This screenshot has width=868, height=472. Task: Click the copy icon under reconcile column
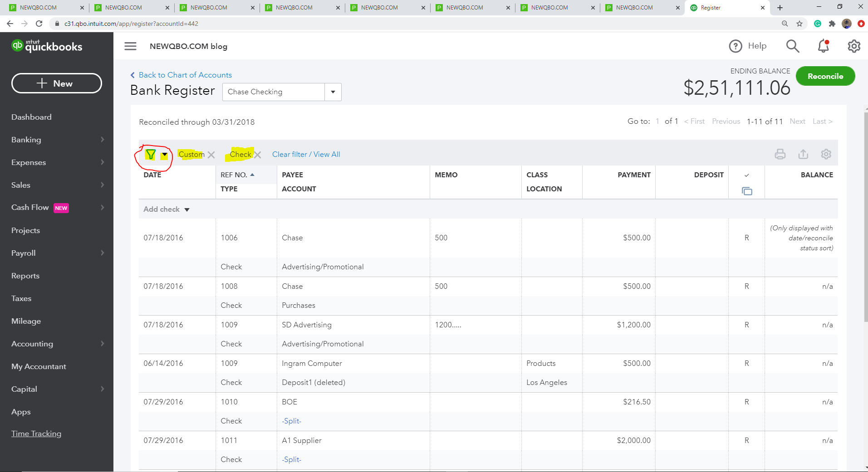tap(747, 191)
